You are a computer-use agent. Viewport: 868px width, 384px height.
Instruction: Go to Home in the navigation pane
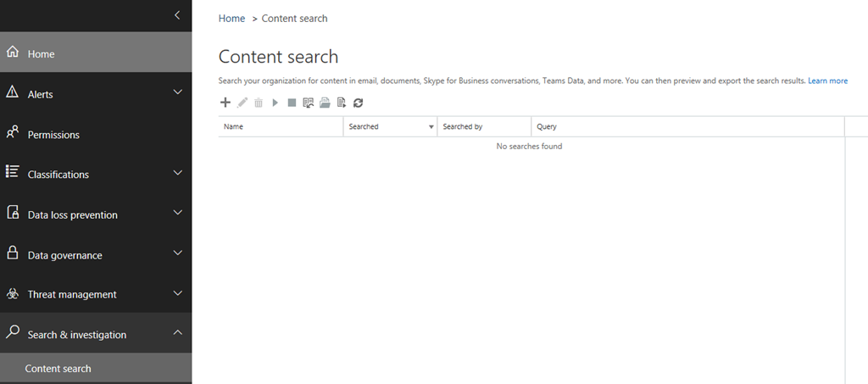click(x=41, y=54)
